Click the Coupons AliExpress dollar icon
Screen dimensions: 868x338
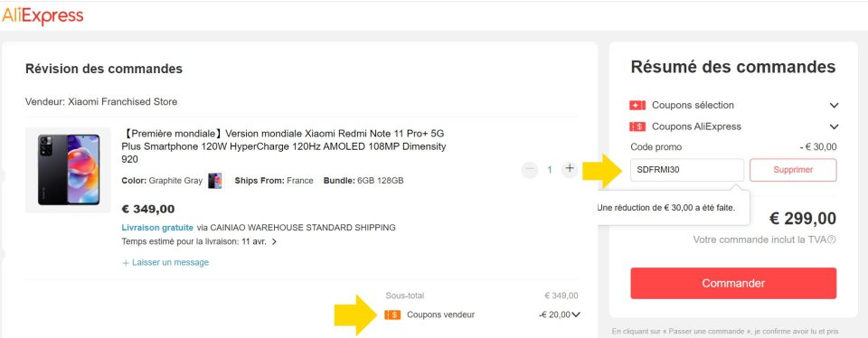[x=637, y=127]
